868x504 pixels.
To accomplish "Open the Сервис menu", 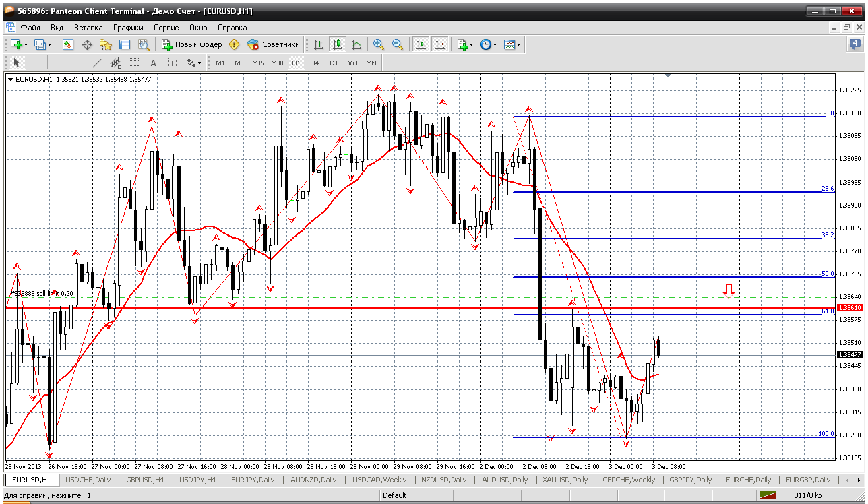I will click(x=166, y=28).
